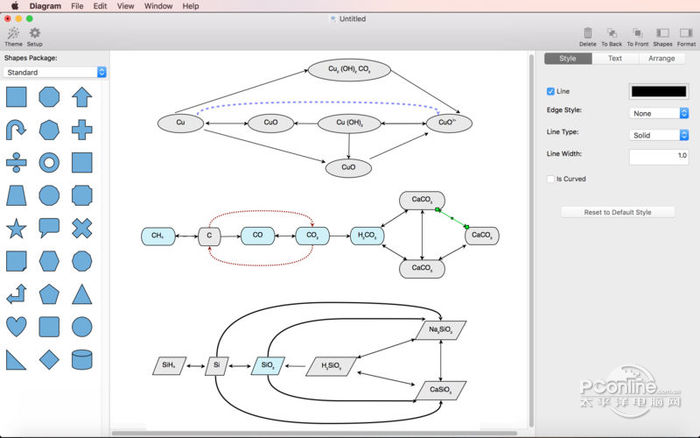Open the Help menu
The width and height of the screenshot is (700, 438).
click(x=191, y=6)
